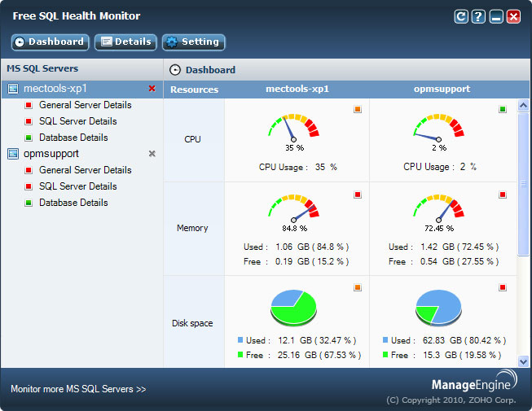Click green CPU status indicator for opmsupport
Image resolution: width=532 pixels, height=411 pixels.
[503, 109]
